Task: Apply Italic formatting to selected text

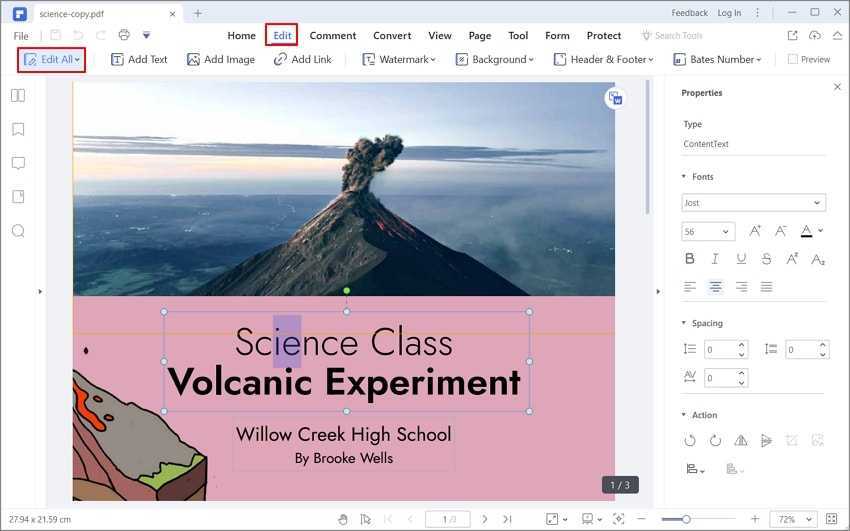Action: click(x=715, y=259)
